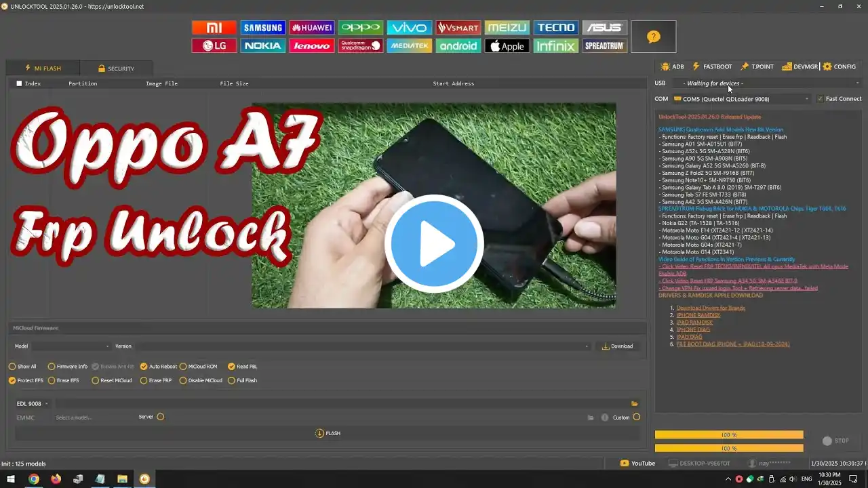Select the Meizu brand logo

[507, 28]
